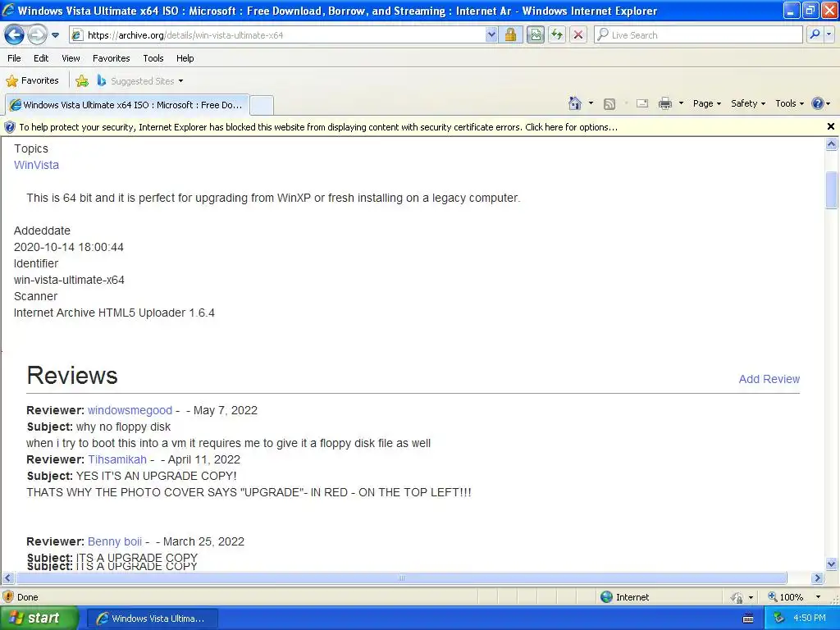Open reviewer Tihsamikah profile link
The image size is (840, 630).
point(117,459)
